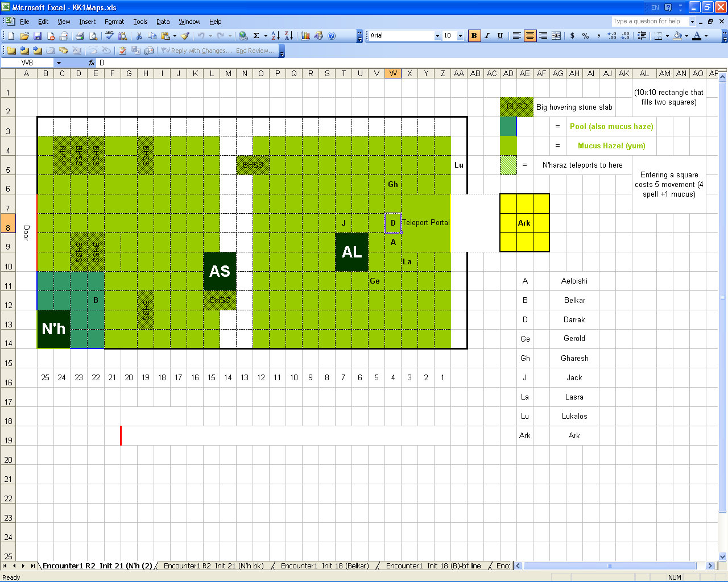Jump to last sheet tab arrow
Image resolution: width=728 pixels, height=582 pixels.
pos(32,566)
